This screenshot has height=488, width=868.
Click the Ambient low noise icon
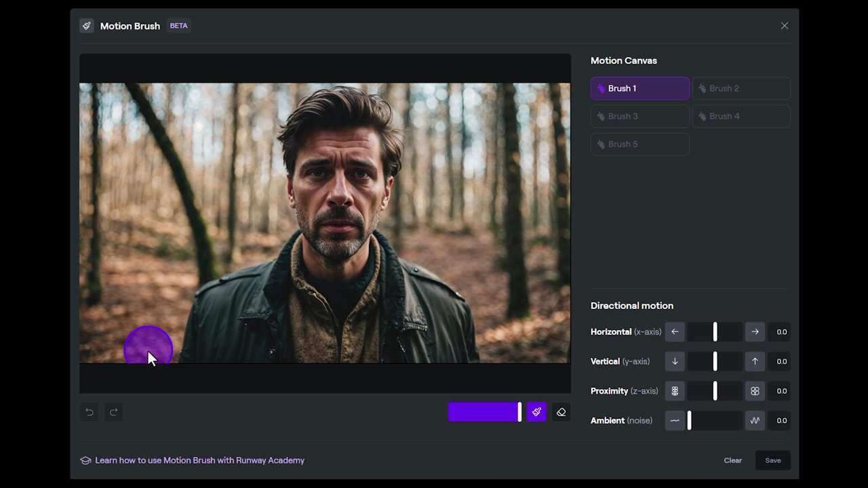click(x=675, y=420)
